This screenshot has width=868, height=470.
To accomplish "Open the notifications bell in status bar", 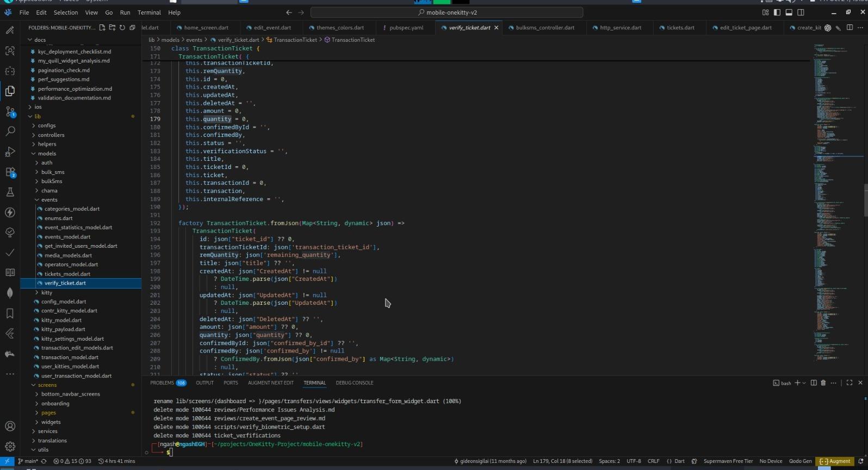I will coord(860,461).
